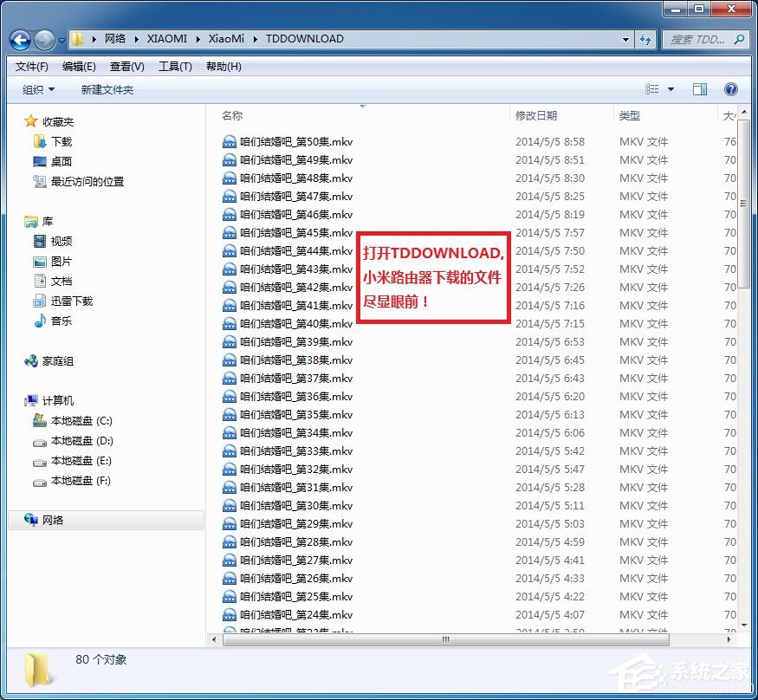Open the 工具 menu
Viewport: 758px width, 700px height.
tap(174, 66)
